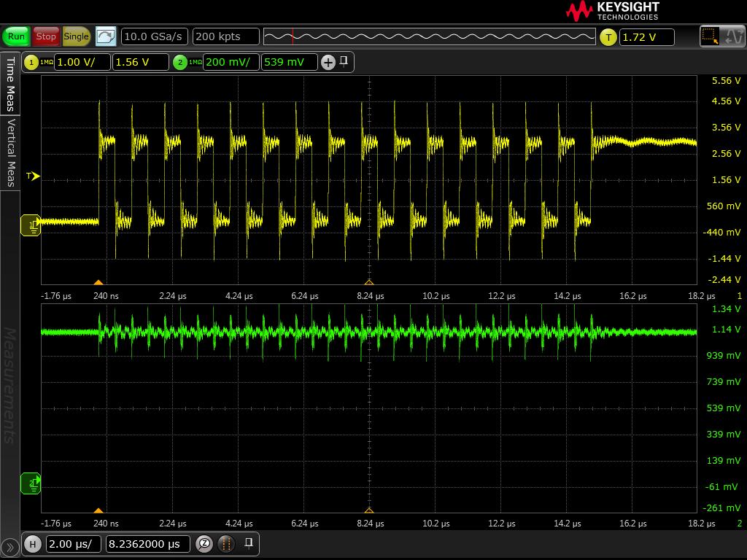The width and height of the screenshot is (747, 560).
Task: Click the red Stop button
Action: pyautogui.click(x=46, y=36)
